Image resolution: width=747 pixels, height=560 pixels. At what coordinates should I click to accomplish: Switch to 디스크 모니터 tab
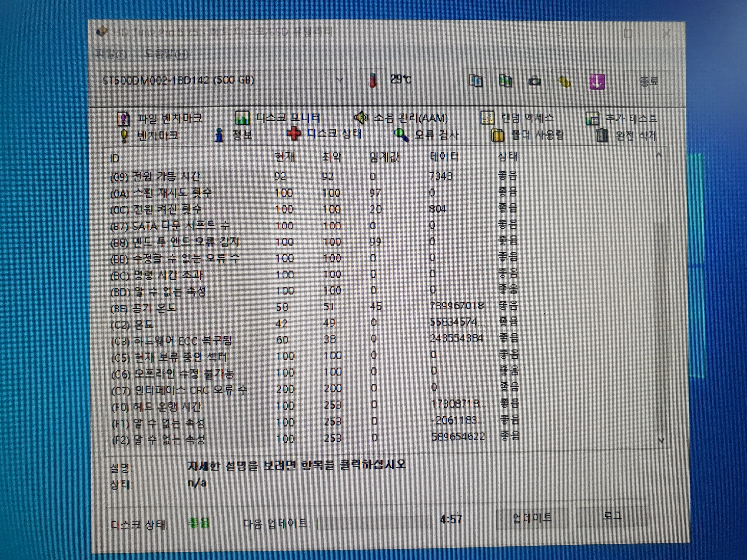pos(278,118)
